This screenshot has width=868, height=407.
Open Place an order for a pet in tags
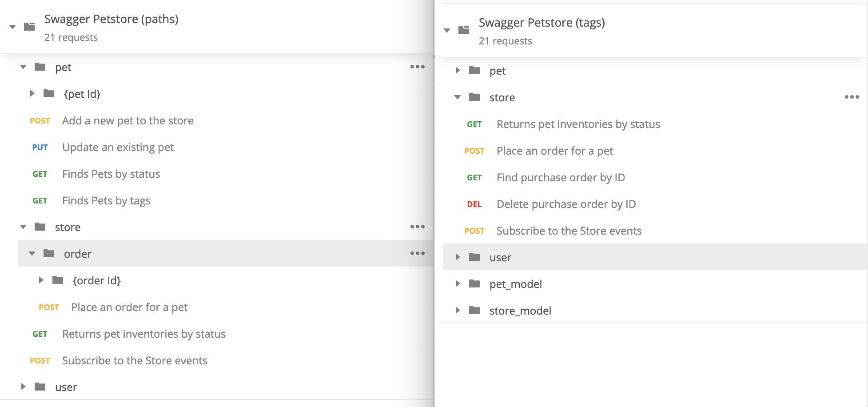coord(555,151)
